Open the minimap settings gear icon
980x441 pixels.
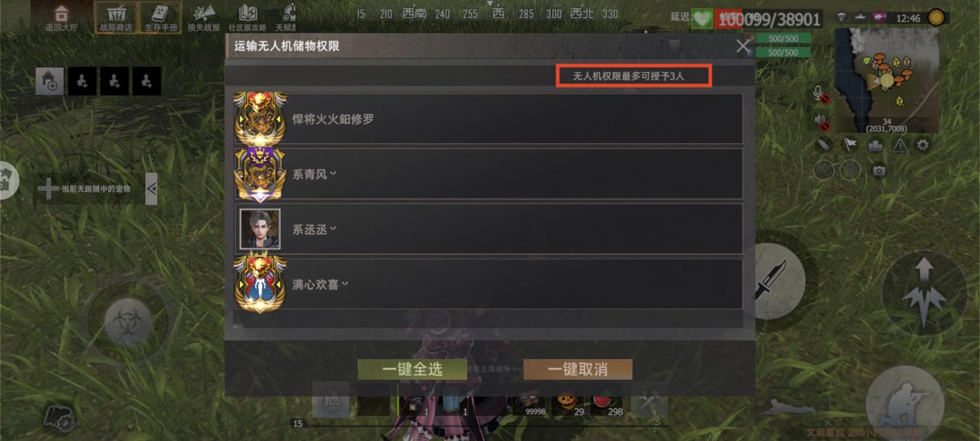pyautogui.click(x=922, y=145)
